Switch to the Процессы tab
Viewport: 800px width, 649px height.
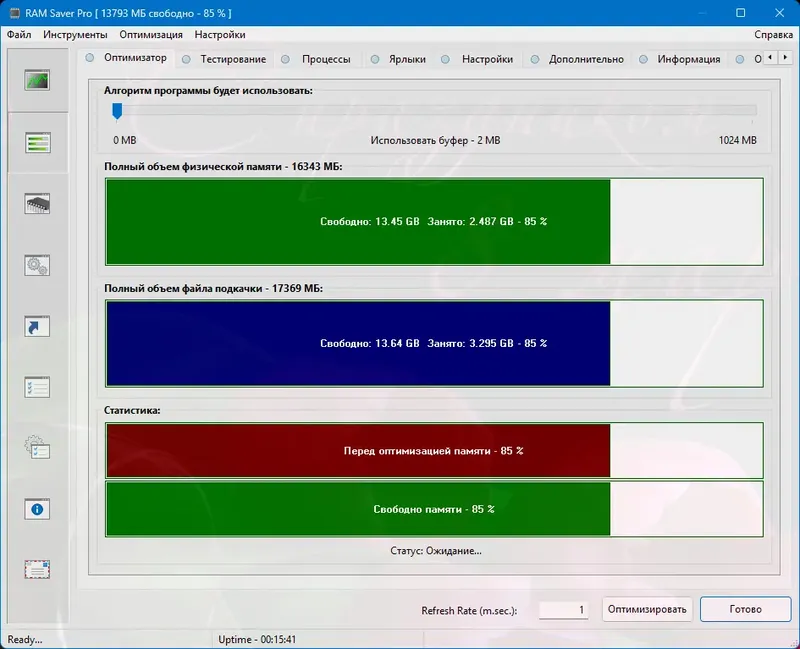[x=317, y=59]
